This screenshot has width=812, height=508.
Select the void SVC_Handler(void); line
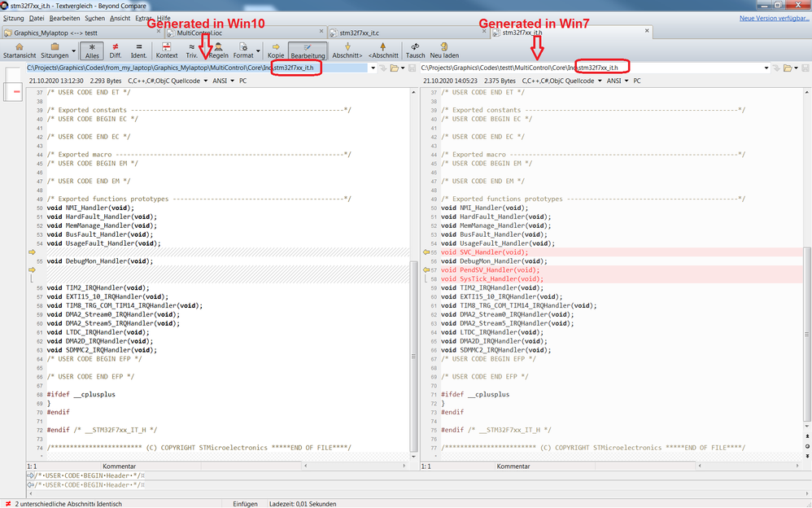click(485, 252)
